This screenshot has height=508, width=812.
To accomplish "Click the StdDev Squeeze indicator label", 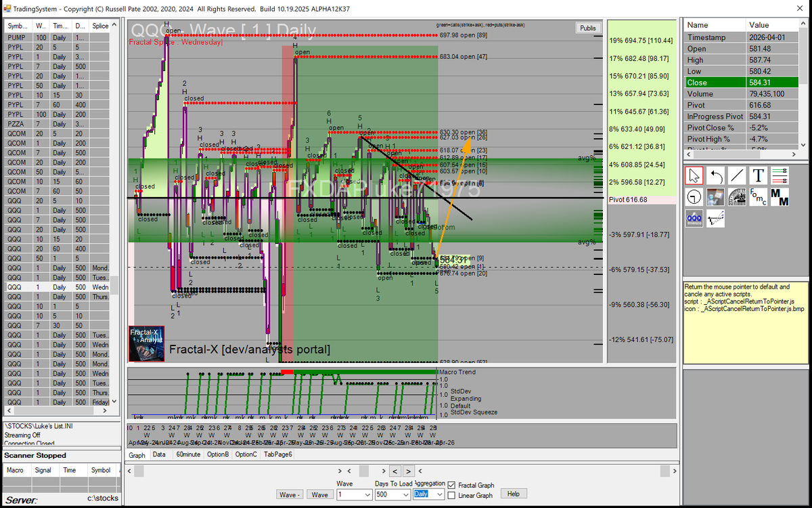I will pyautogui.click(x=474, y=412).
